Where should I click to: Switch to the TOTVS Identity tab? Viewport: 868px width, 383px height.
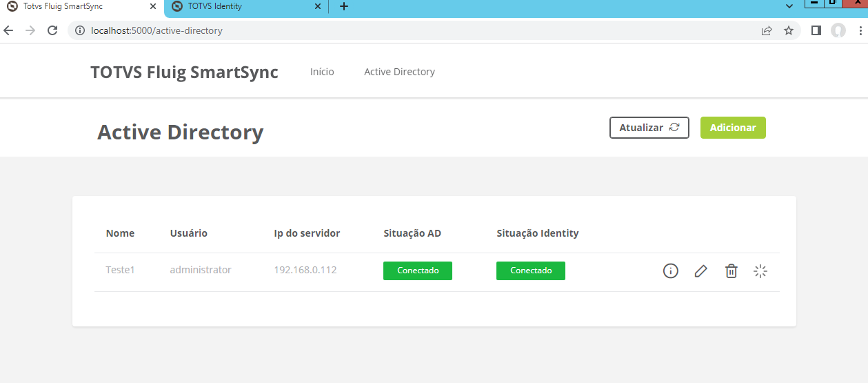247,7
